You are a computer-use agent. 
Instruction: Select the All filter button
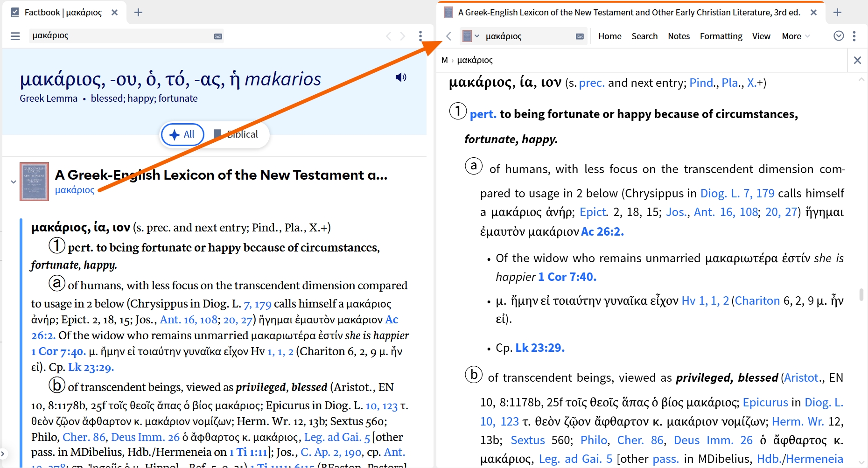182,134
